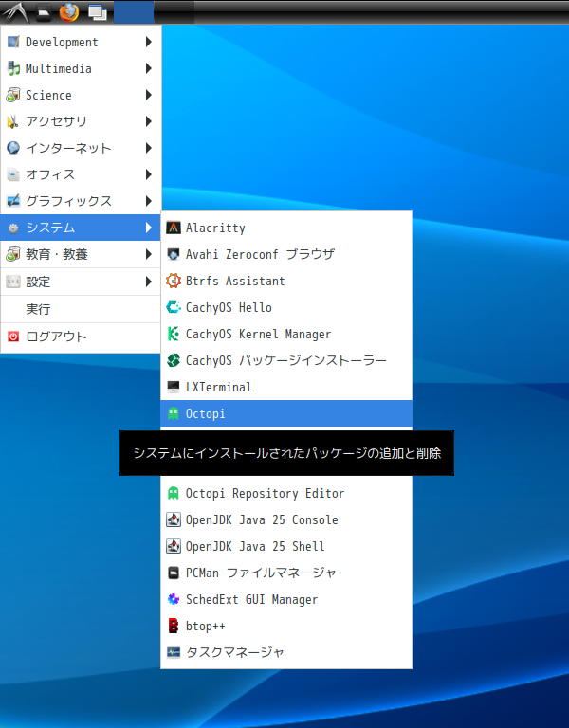
Task: Expand the アクセサリ submenu arrow
Action: click(x=149, y=121)
